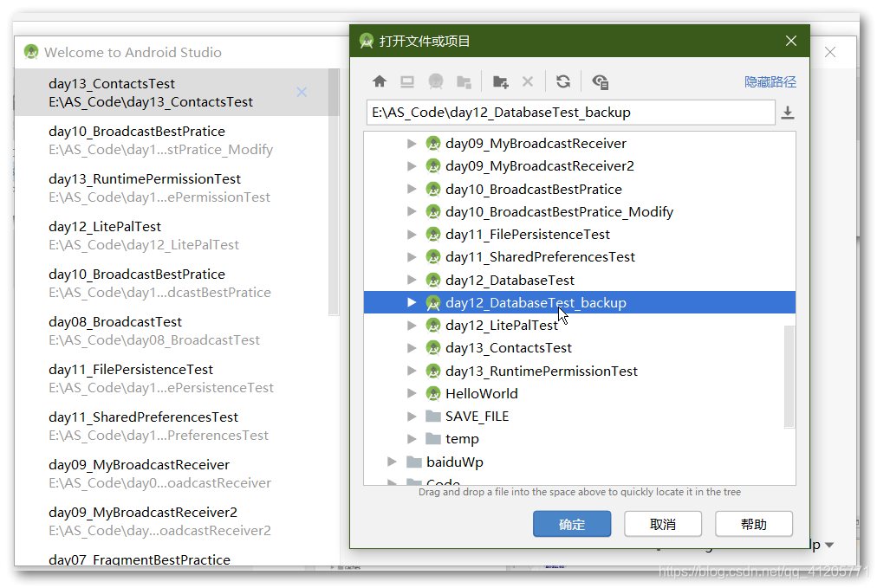Screen dimensions: 877x588
Task: Expand the baiduWp folder node
Action: click(392, 462)
